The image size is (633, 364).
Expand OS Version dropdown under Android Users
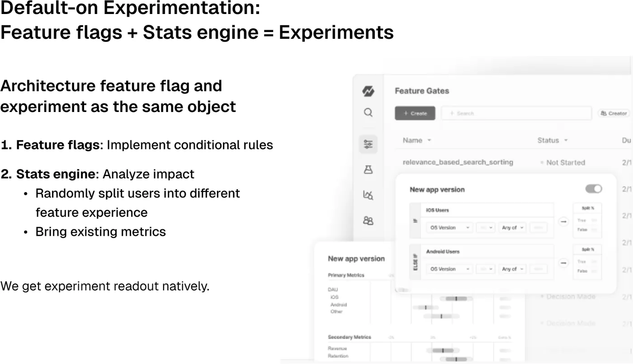pos(449,269)
